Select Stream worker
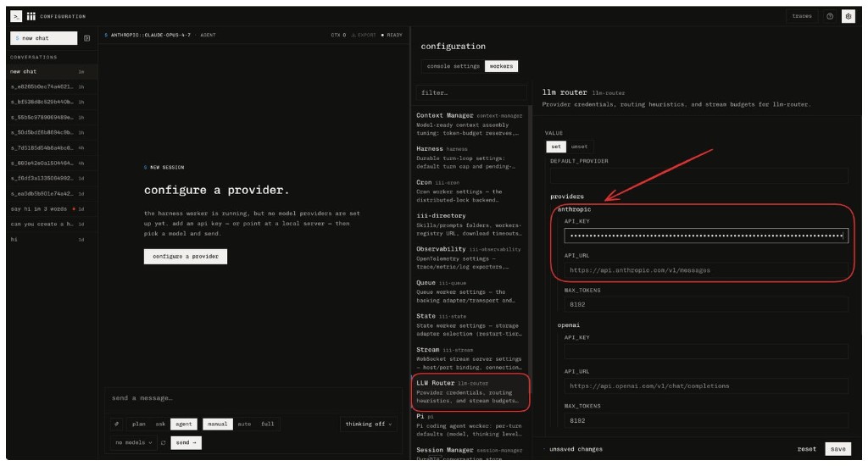This screenshot has height=466, width=868. (x=470, y=358)
